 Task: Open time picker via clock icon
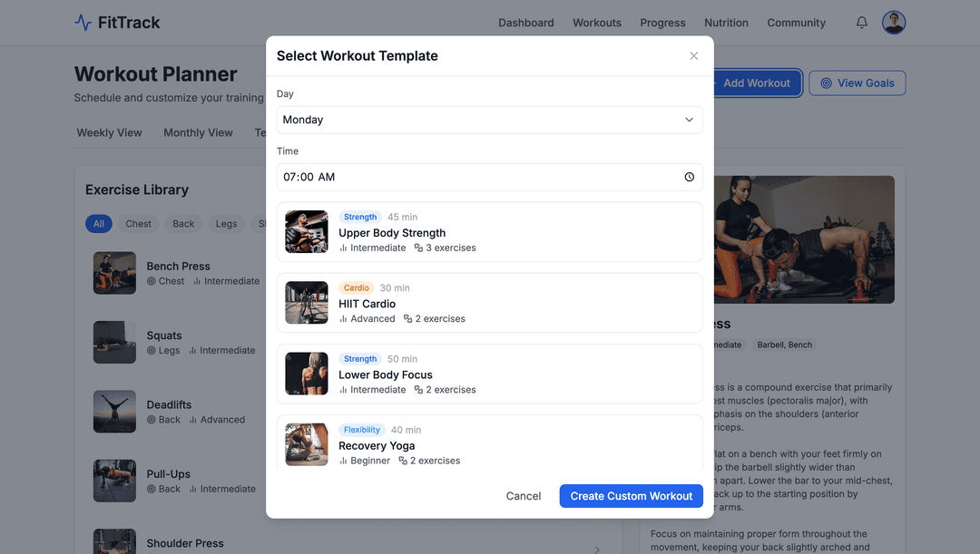689,178
